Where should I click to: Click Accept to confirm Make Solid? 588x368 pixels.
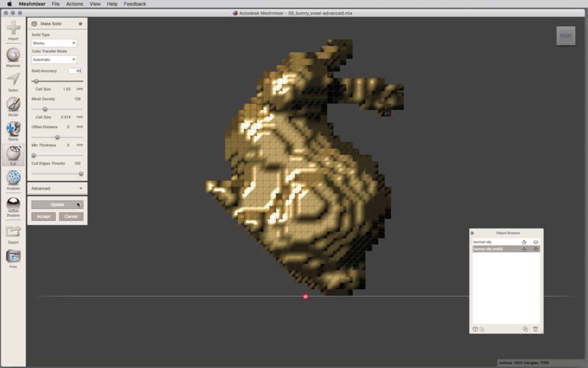click(x=44, y=217)
